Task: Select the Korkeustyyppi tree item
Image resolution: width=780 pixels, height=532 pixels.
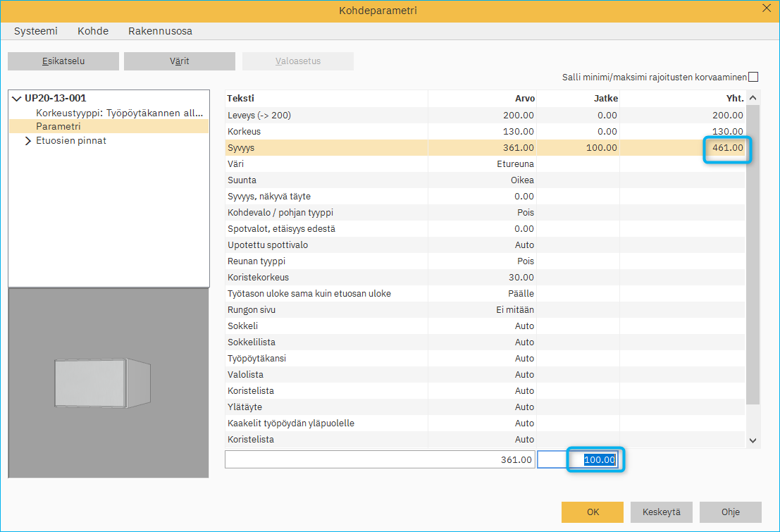Action: [119, 113]
